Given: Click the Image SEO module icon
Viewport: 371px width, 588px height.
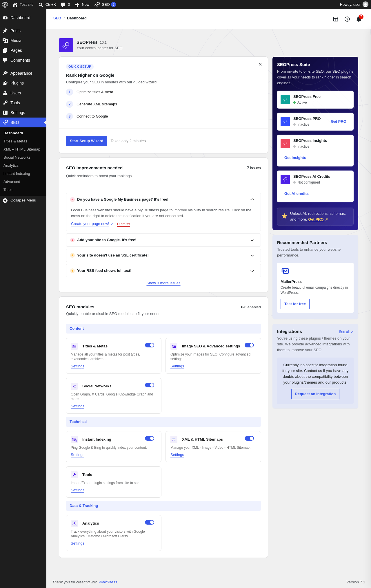Looking at the screenshot, I should click(174, 346).
